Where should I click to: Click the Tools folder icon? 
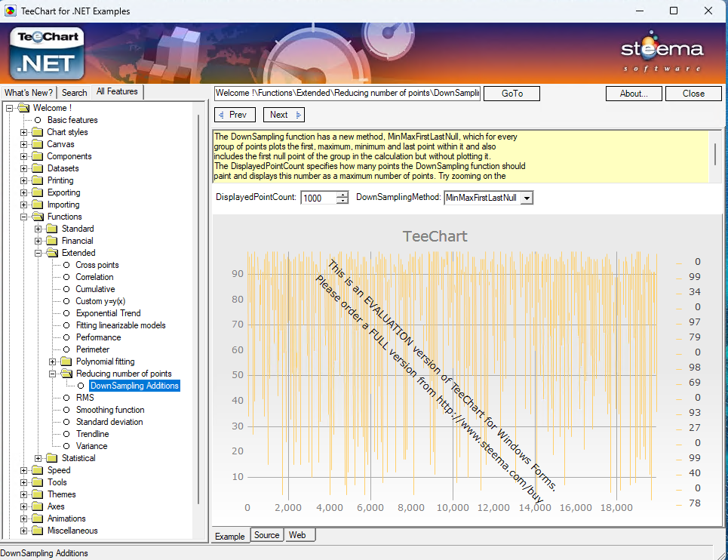click(x=38, y=482)
